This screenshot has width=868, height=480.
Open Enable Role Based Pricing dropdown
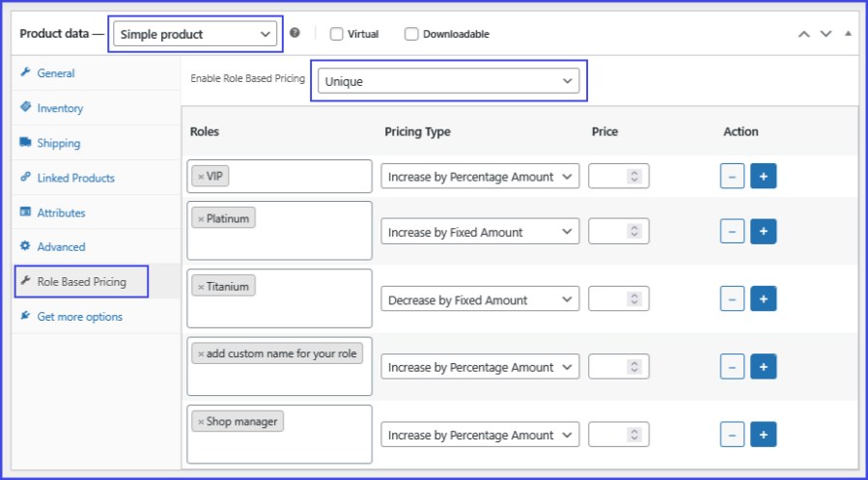click(x=449, y=81)
